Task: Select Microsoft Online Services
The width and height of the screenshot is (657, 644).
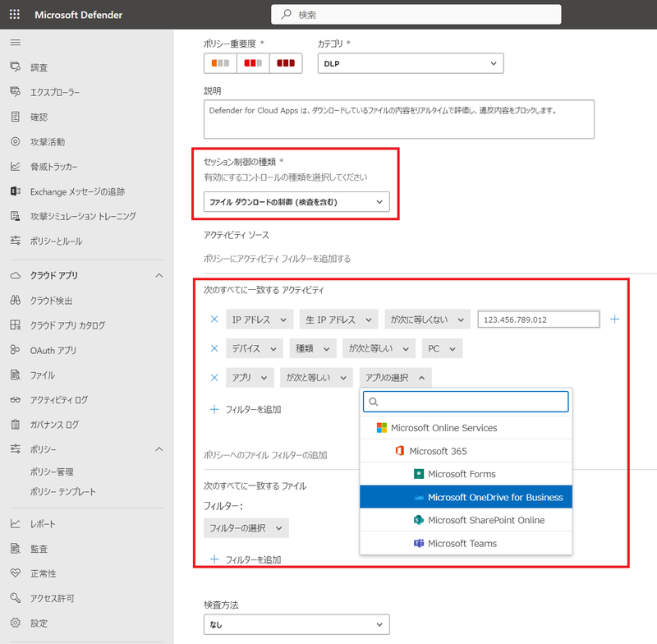Action: pos(466,428)
